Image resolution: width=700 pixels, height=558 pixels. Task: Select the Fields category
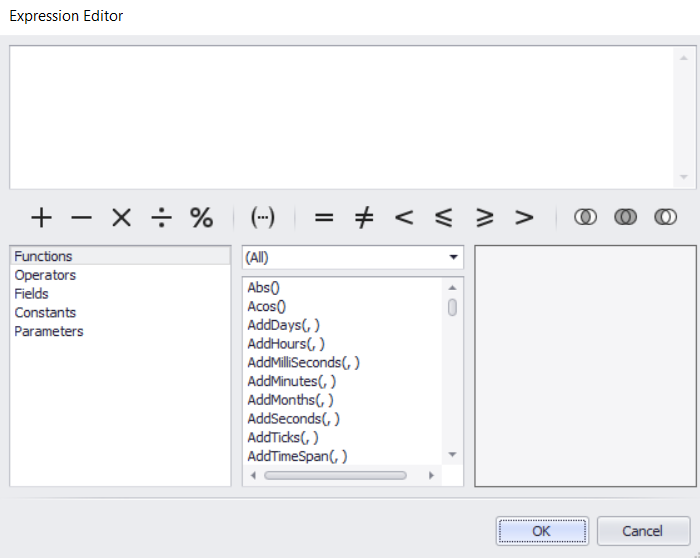click(x=32, y=294)
